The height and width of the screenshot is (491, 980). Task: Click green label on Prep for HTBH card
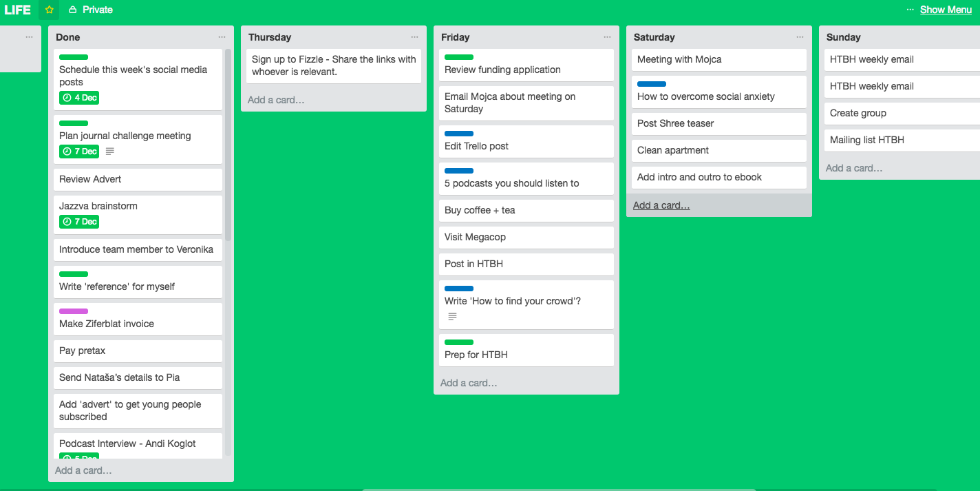tap(459, 342)
